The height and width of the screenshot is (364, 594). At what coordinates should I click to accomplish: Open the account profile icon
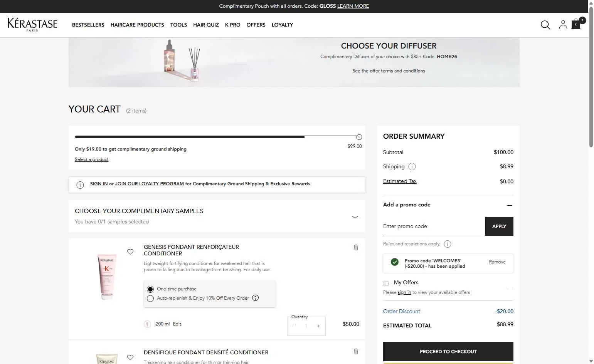(563, 25)
